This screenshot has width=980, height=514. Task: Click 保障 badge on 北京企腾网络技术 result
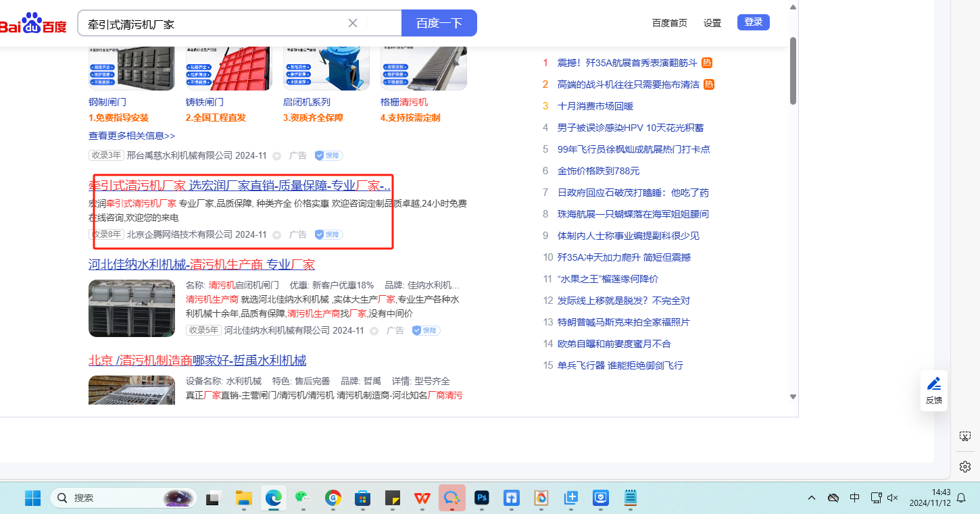pos(328,234)
